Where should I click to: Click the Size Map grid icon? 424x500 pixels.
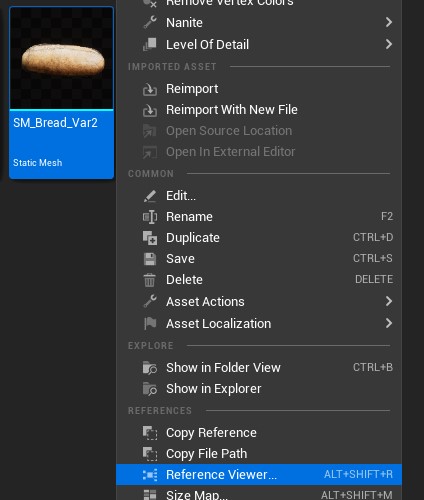(150, 495)
